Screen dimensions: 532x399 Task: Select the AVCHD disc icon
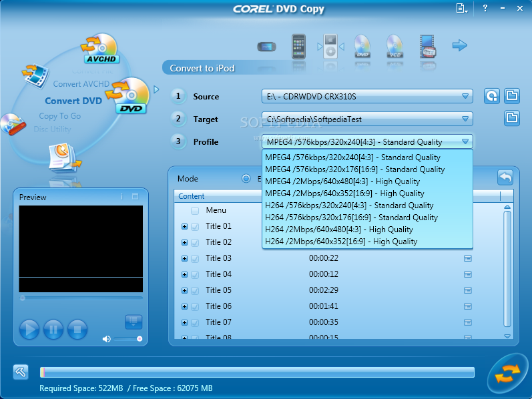[100, 49]
